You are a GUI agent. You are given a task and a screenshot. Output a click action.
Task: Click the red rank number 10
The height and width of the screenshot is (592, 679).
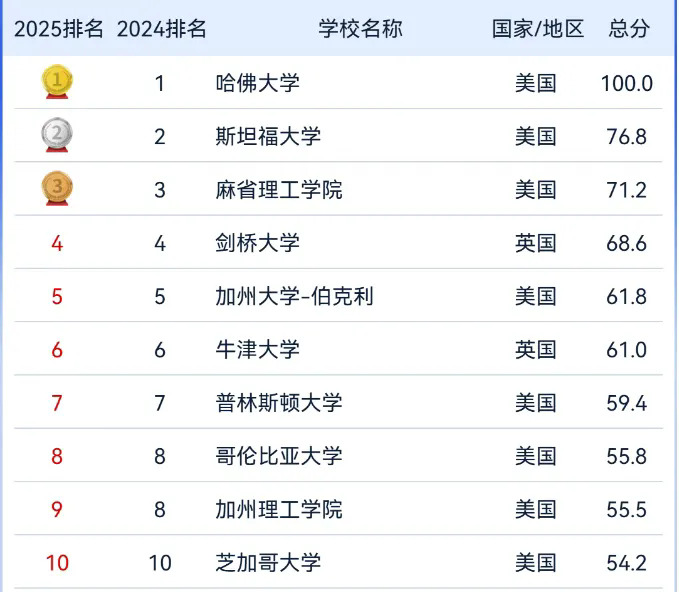[x=57, y=563]
